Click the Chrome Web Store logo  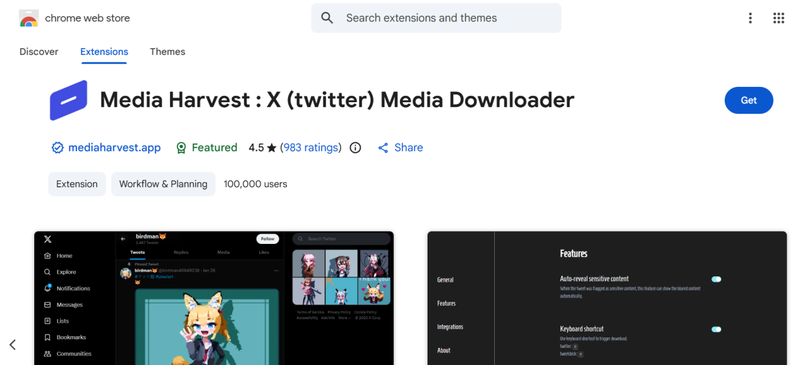(29, 18)
